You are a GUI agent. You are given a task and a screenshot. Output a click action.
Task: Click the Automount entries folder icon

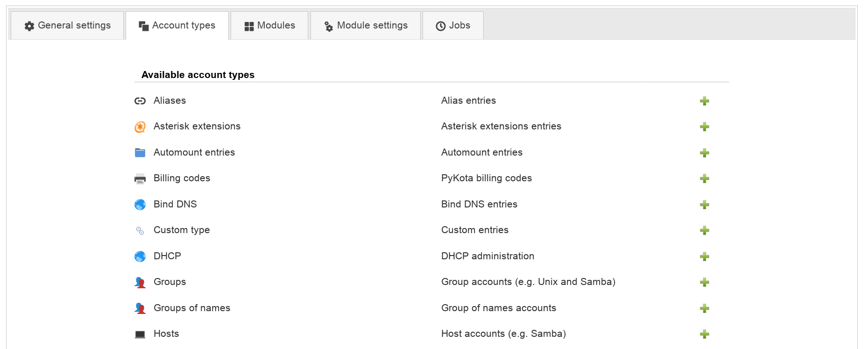pyautogui.click(x=140, y=153)
